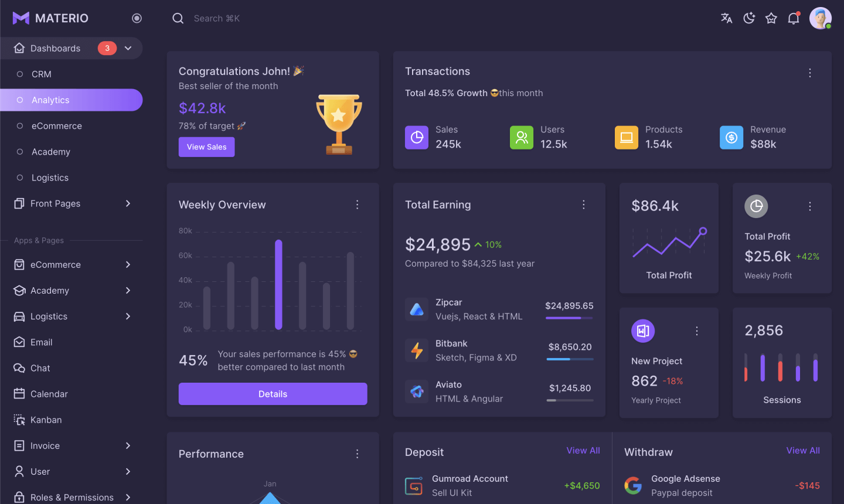Expand eCommerce apps menu chevron
Screen dimensions: 844x504
(128, 264)
